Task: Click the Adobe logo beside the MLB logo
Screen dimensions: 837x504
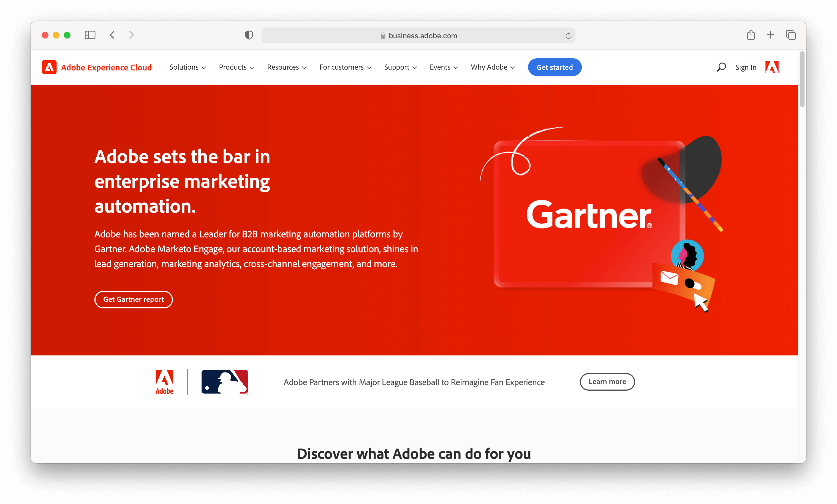Action: click(x=164, y=382)
